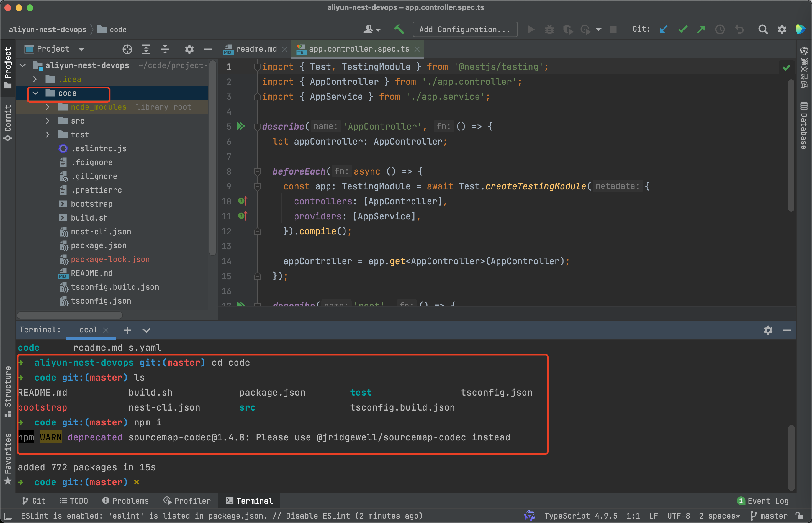Click the editor vertical scrollbar
This screenshot has height=523, width=812.
pos(791,145)
